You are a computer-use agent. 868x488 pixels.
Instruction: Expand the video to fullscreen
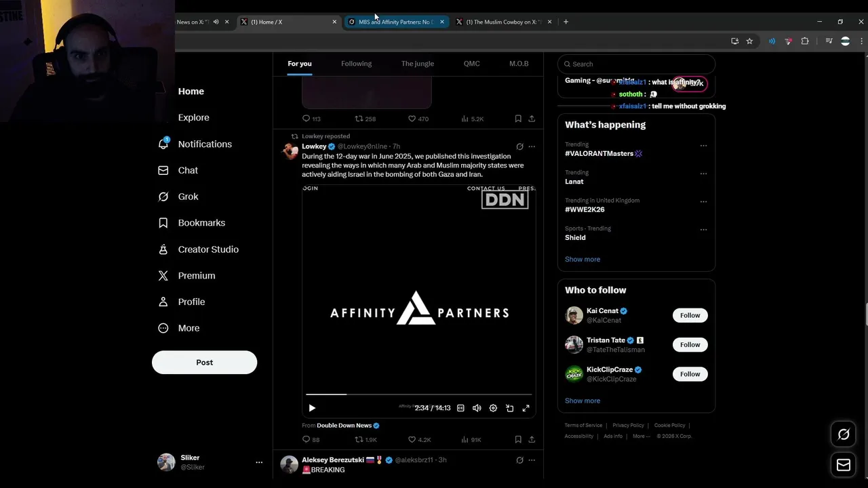pos(526,408)
